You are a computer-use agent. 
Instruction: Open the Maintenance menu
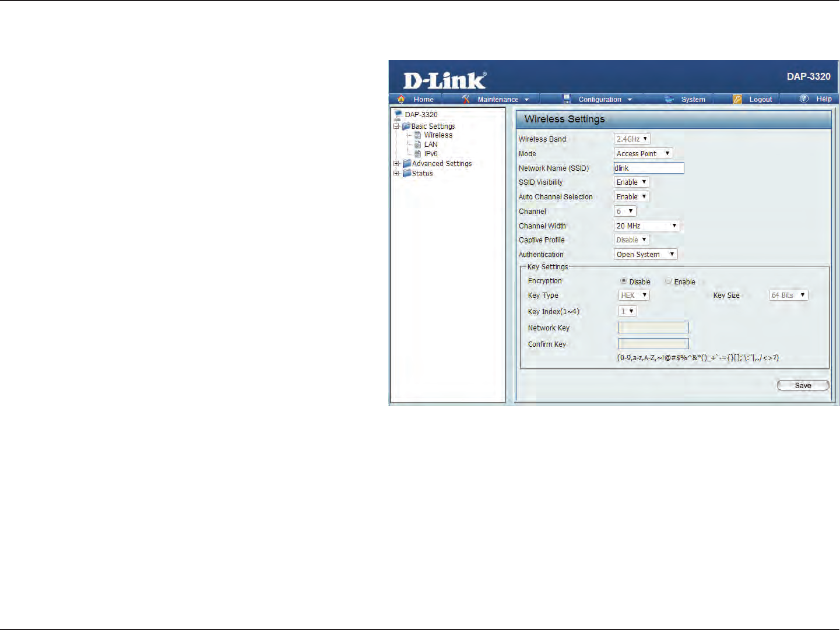pyautogui.click(x=498, y=100)
